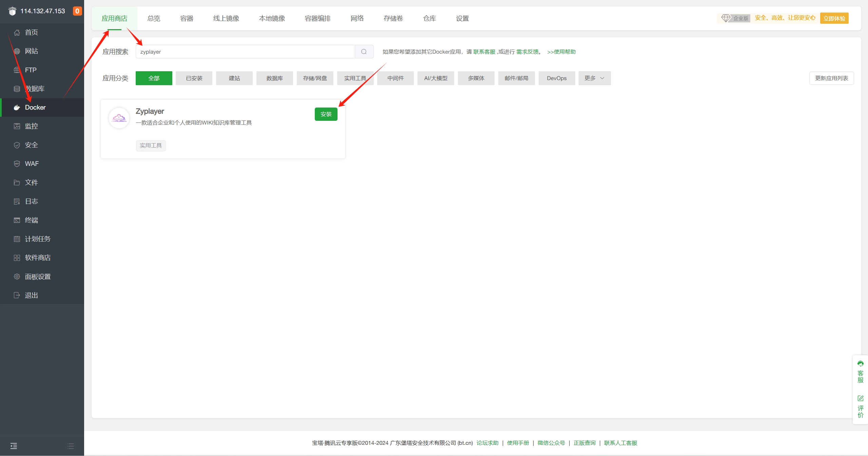Click the WAF shield icon
The image size is (868, 456).
(17, 164)
